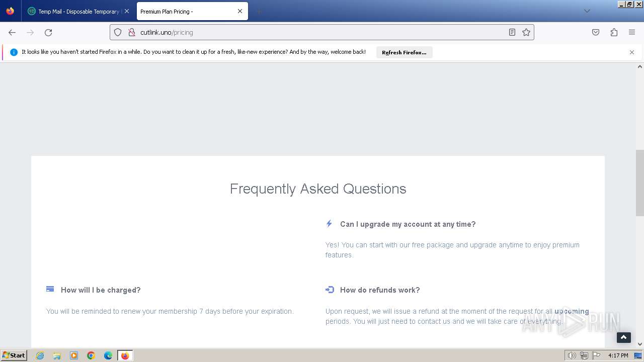This screenshot has height=362, width=644.
Task: Launch Google Chrome from taskbar
Action: click(x=91, y=355)
